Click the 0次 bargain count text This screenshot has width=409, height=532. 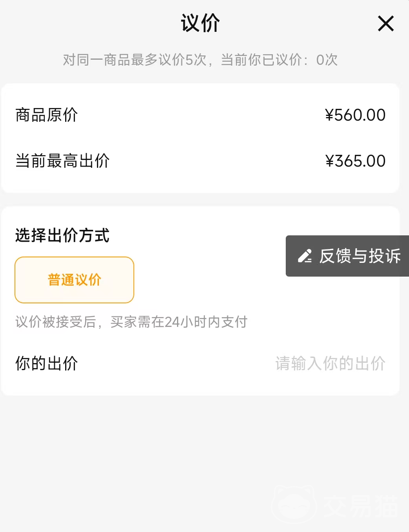[327, 60]
